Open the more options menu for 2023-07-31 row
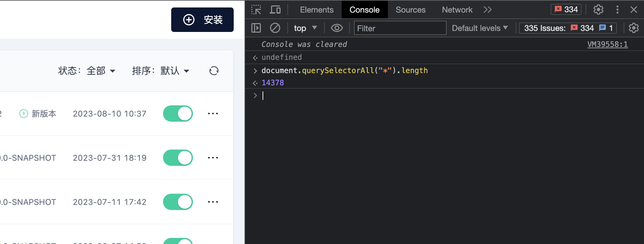 [x=213, y=158]
